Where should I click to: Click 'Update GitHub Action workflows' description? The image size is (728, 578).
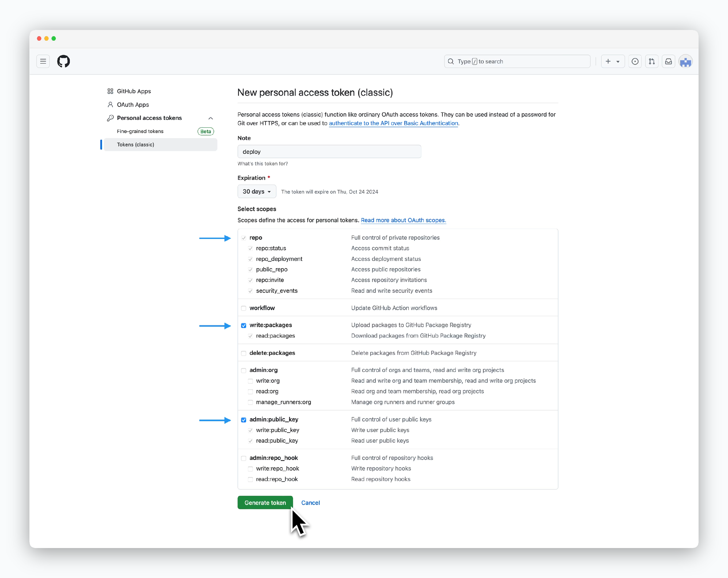pyautogui.click(x=394, y=308)
